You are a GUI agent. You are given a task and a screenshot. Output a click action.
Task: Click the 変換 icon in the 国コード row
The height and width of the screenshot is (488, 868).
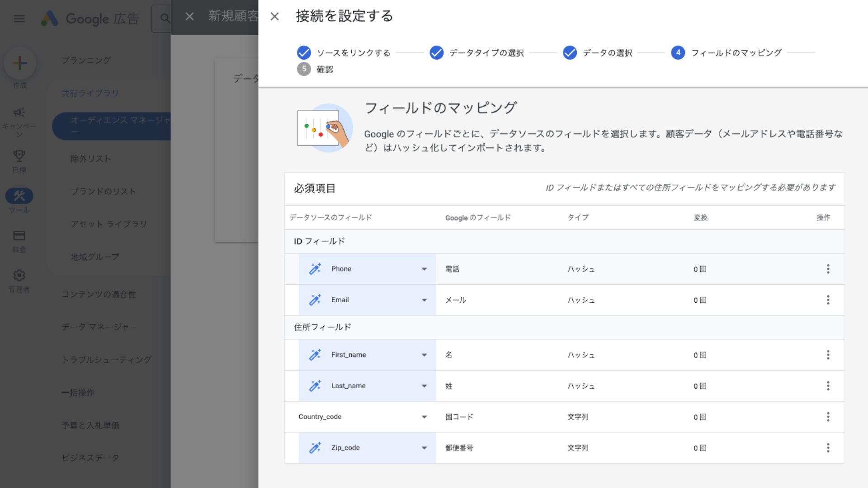(x=703, y=417)
